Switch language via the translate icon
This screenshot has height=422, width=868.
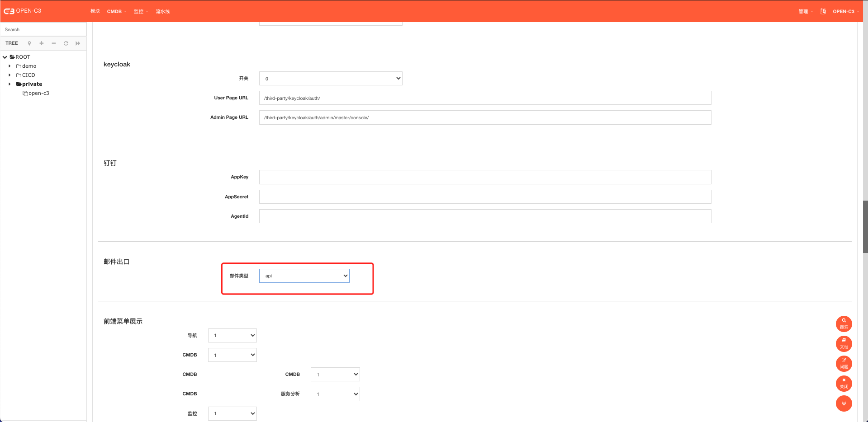(823, 11)
